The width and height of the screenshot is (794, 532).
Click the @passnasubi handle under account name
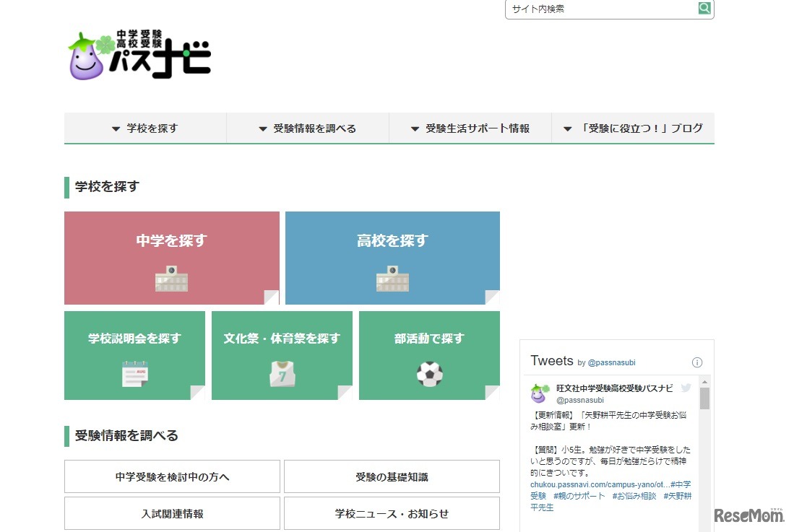(x=580, y=400)
